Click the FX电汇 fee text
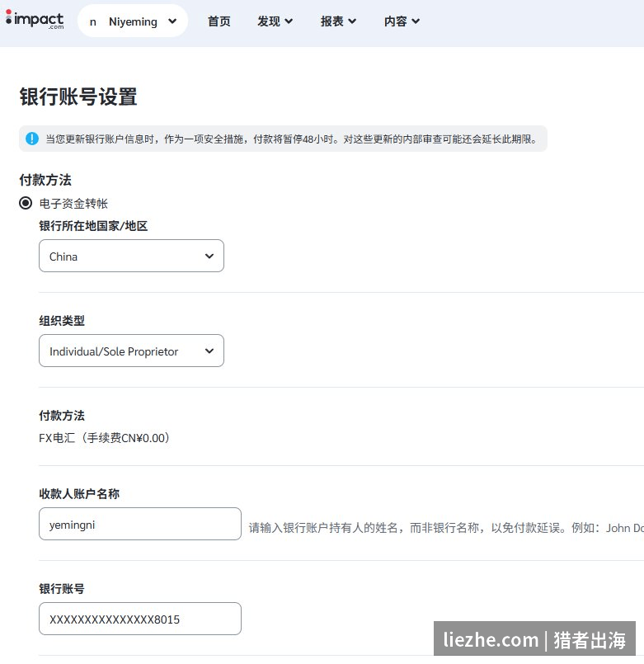 click(104, 438)
